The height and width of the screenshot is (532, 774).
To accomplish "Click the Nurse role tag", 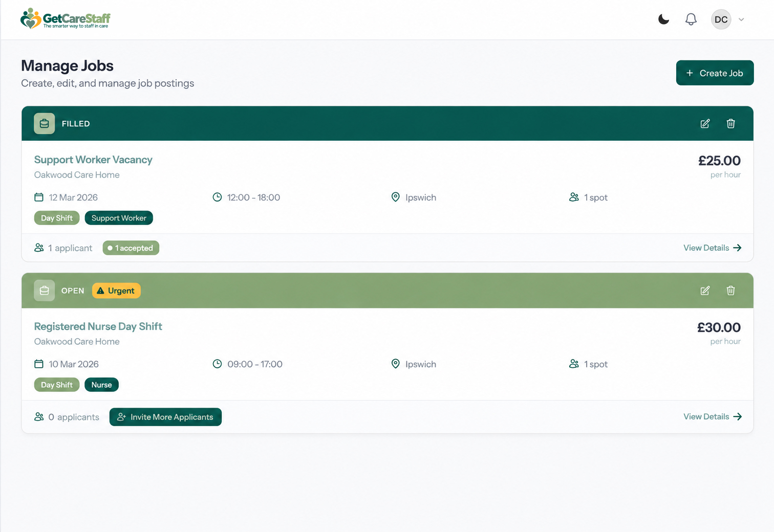I will 101,385.
